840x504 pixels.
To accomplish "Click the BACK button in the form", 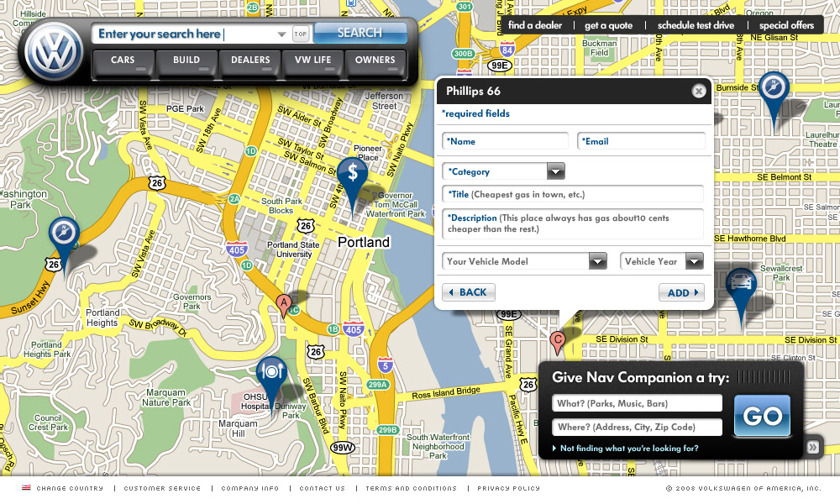I will point(468,292).
